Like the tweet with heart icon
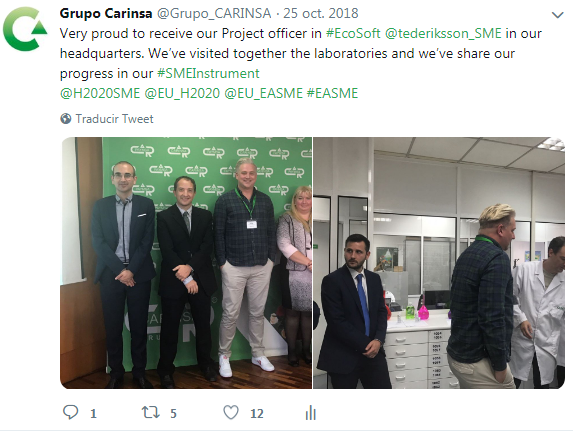 (x=231, y=412)
